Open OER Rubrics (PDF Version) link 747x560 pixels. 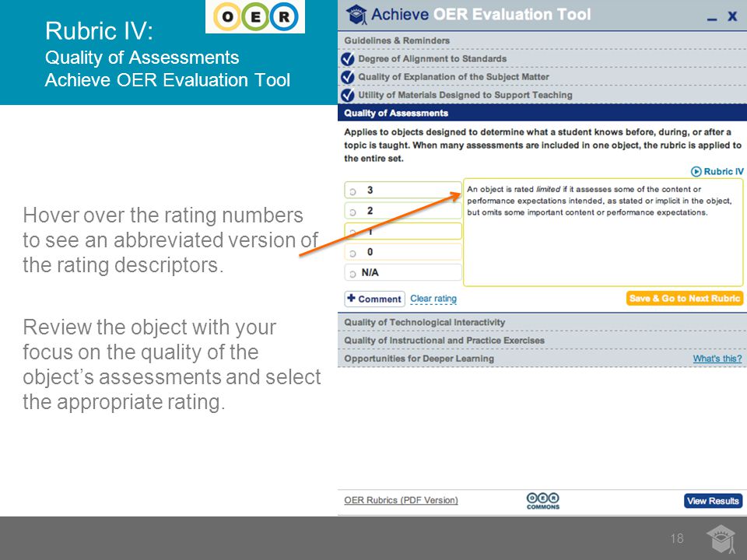[x=401, y=500]
